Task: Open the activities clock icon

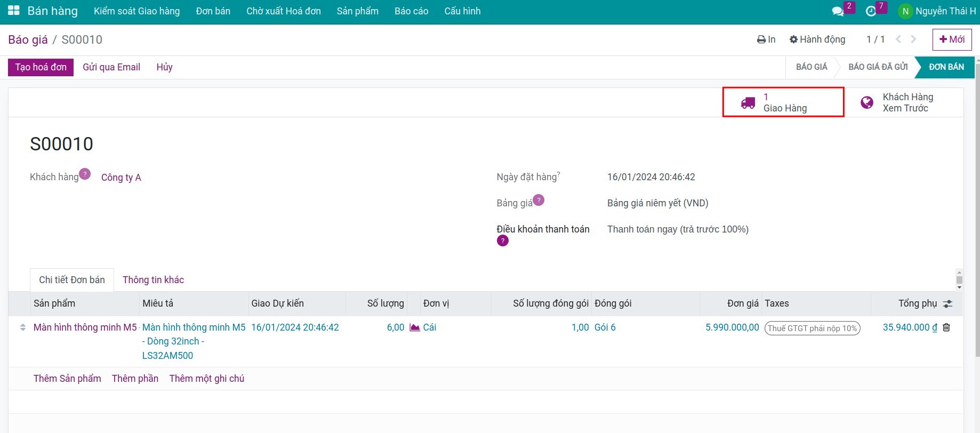Action: pos(871,11)
